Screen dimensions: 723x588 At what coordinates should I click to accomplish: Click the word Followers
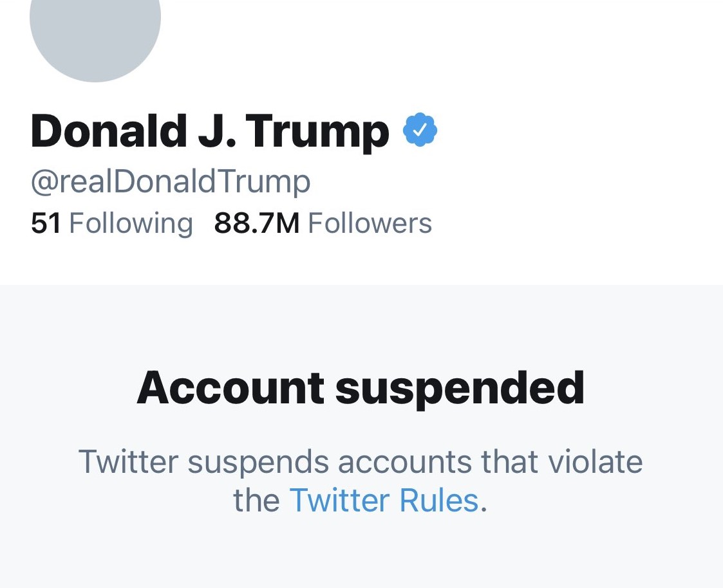370,223
